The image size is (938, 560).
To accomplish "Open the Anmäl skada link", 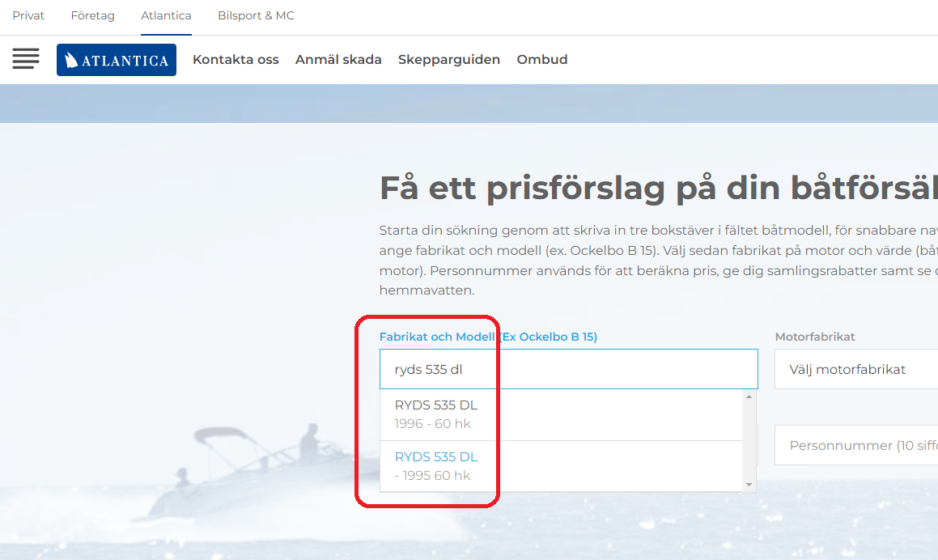I will tap(338, 59).
